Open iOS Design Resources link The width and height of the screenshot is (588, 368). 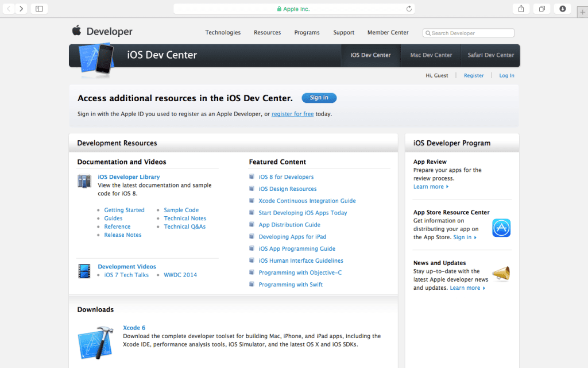click(288, 189)
